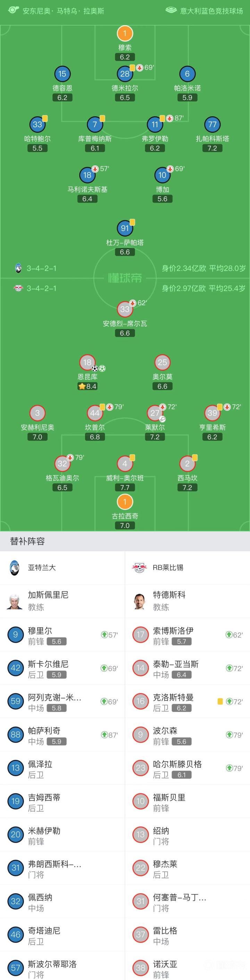The height and width of the screenshot is (980, 250).
Task: Click coach 加斯佩里尼 photo
Action: [15, 601]
